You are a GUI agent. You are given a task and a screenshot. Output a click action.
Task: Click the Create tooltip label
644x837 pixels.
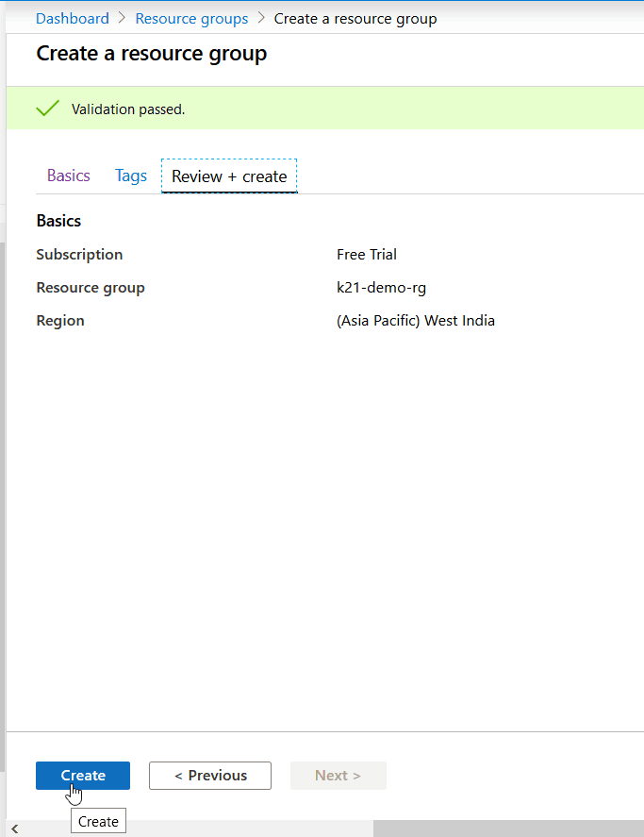pos(98,820)
